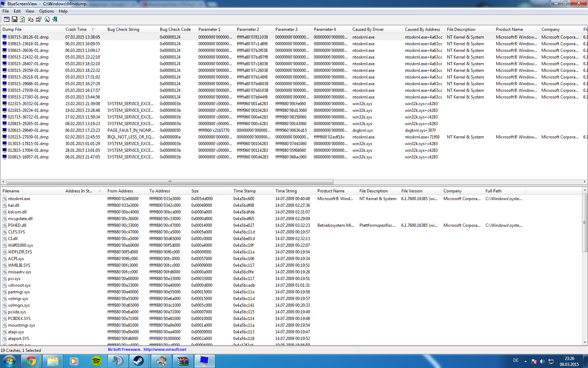Click the file icon beside ntoskrnl.exe
Screen dimensions: 588x368
coord(5,198)
